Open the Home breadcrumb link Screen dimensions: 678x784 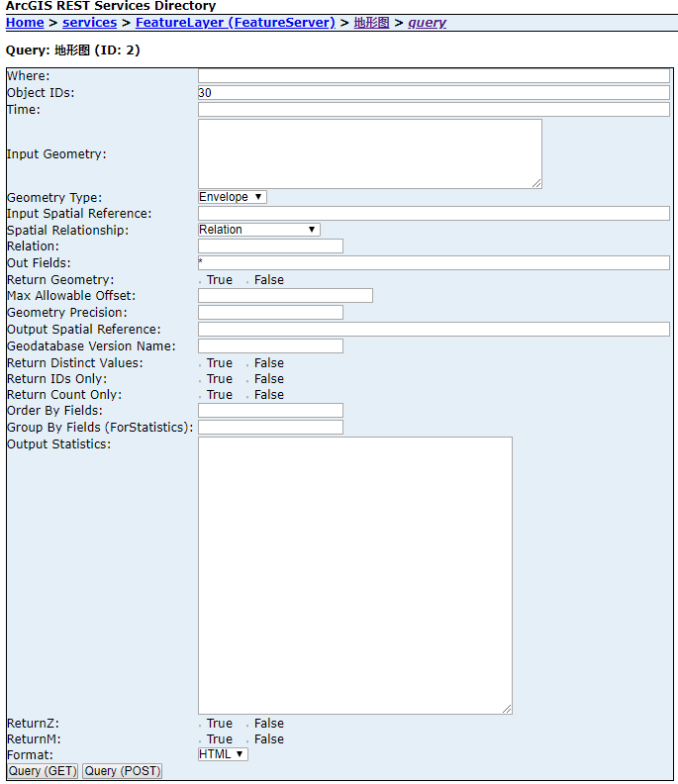pos(25,23)
